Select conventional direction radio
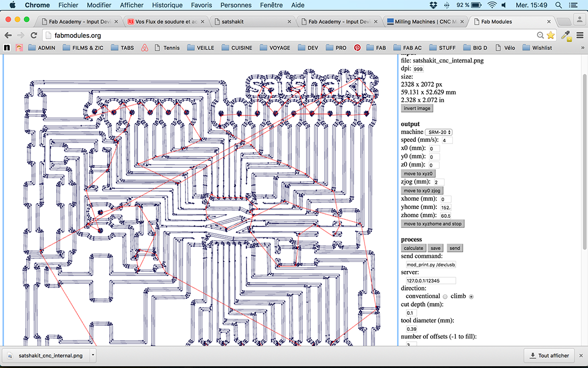Viewport: 588px width, 368px height. point(445,296)
